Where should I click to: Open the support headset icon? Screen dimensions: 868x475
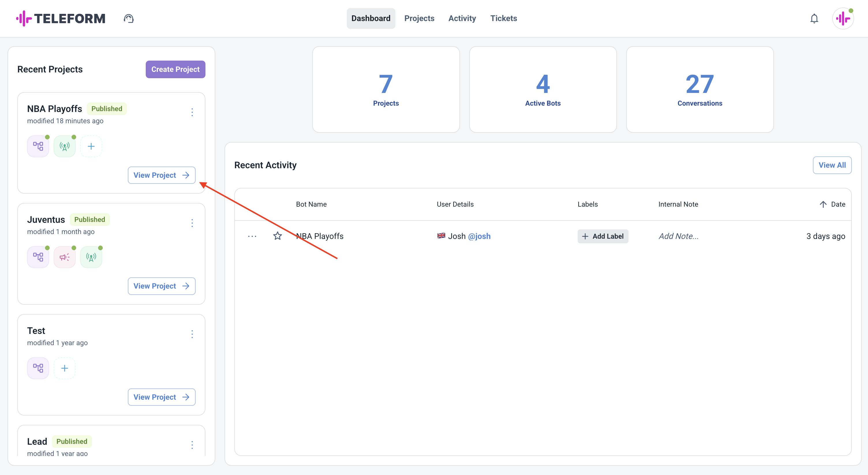129,18
